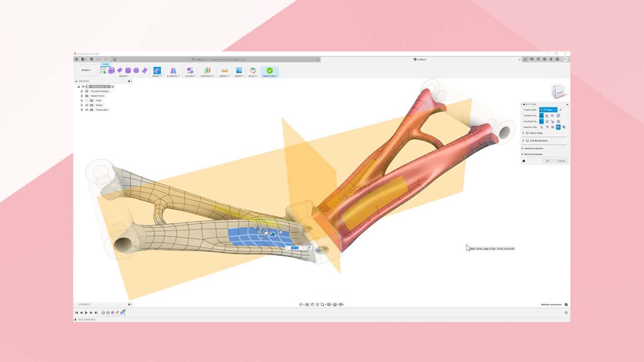Viewport: 644px width, 362px height.
Task: Click the Finish Form green checkmark
Action: pos(270,71)
